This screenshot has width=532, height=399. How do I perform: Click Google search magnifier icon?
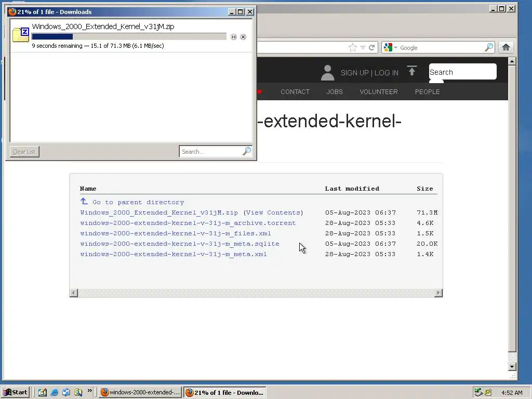(x=489, y=47)
